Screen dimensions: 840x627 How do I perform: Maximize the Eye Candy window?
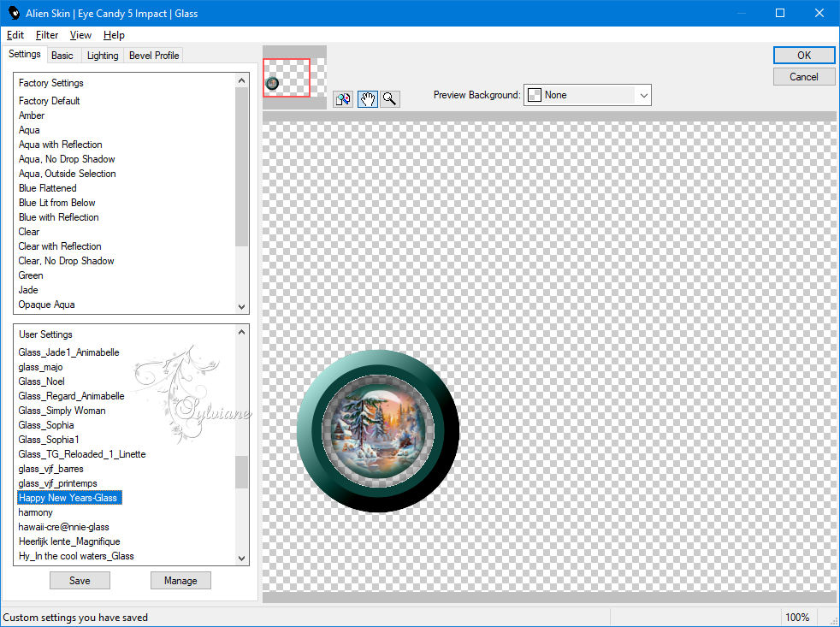780,13
